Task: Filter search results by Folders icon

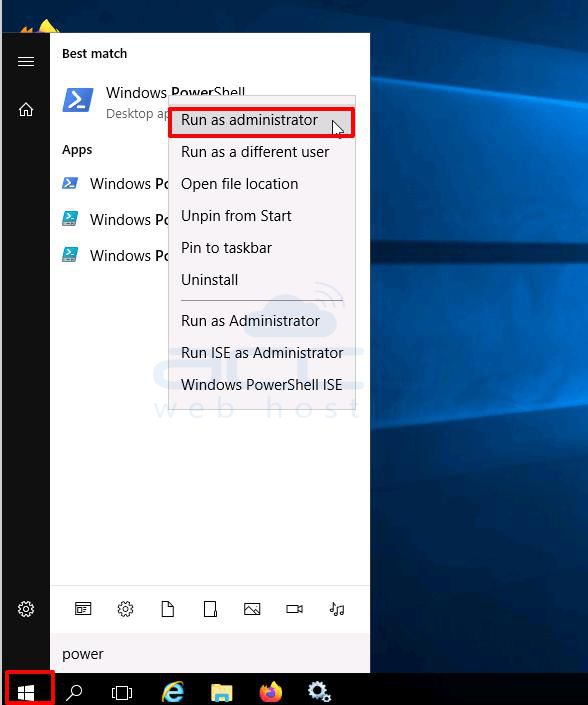Action: (210, 609)
